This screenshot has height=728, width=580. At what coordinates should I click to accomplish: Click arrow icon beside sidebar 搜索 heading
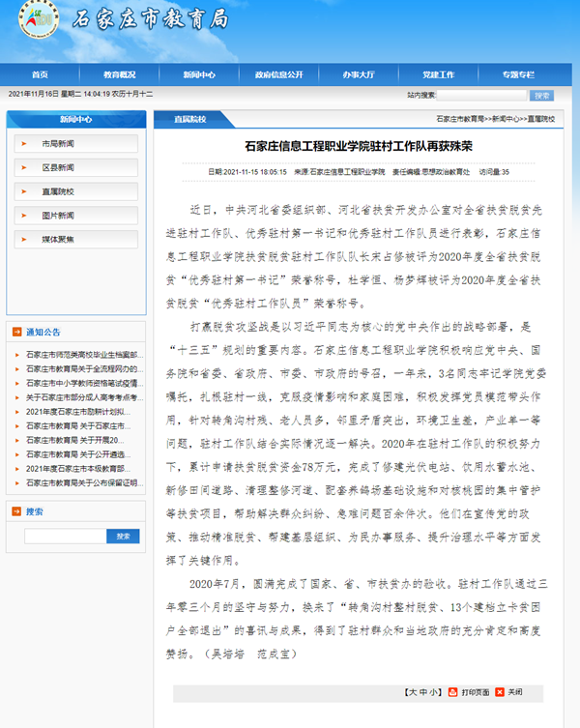[x=15, y=511]
